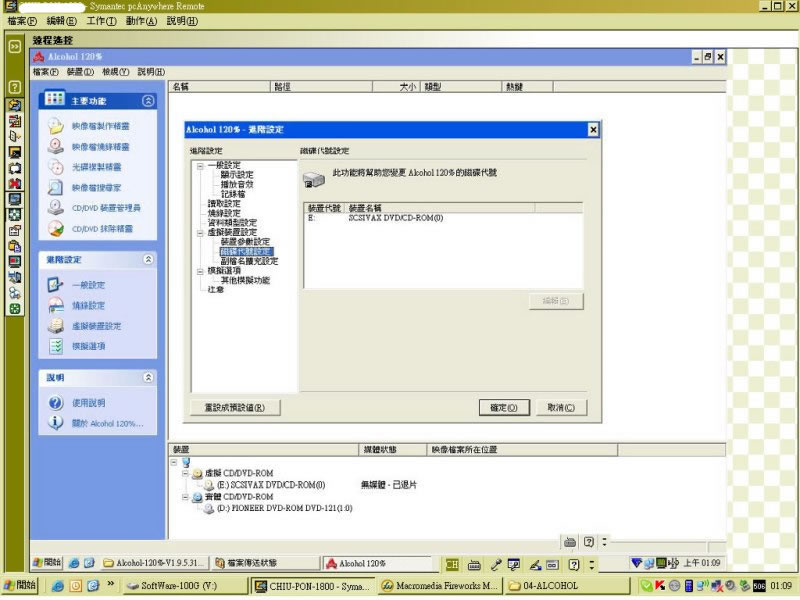Select the highlighted 磁碟代號設定 tree item
This screenshot has width=800, height=600.
tap(247, 252)
